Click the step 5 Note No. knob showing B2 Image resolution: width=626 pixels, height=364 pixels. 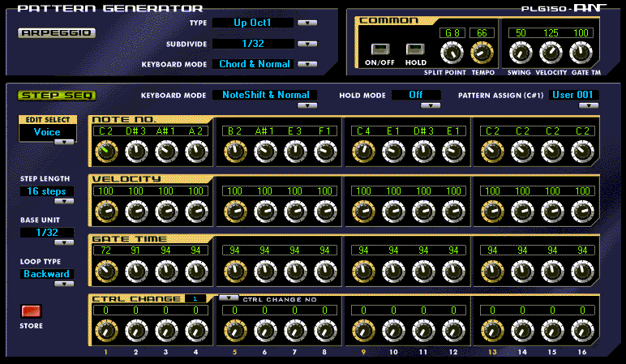[235, 152]
